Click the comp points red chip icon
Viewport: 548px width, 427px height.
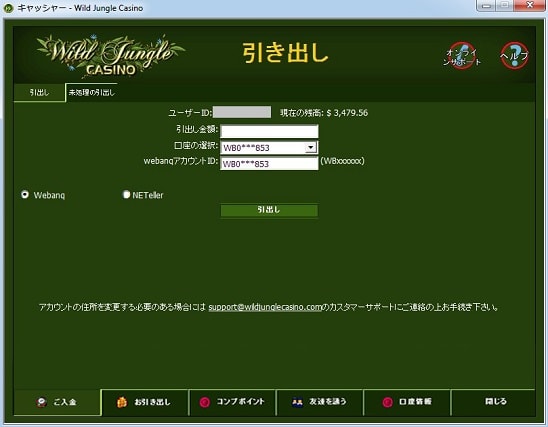pyautogui.click(x=205, y=402)
